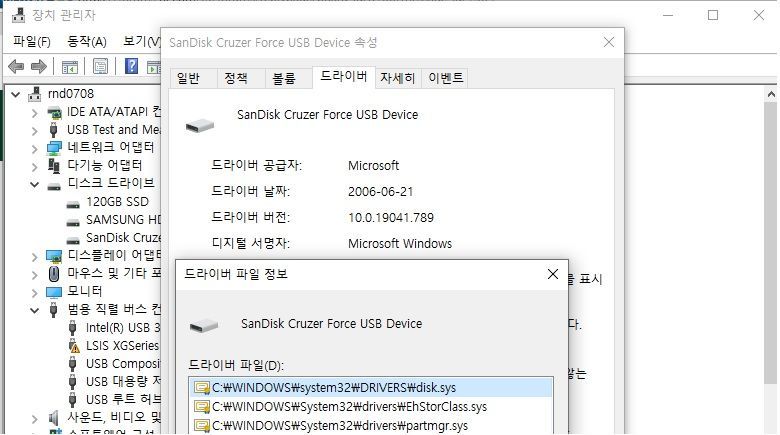
Task: Switch to the 자세히 tab
Action: (x=397, y=78)
